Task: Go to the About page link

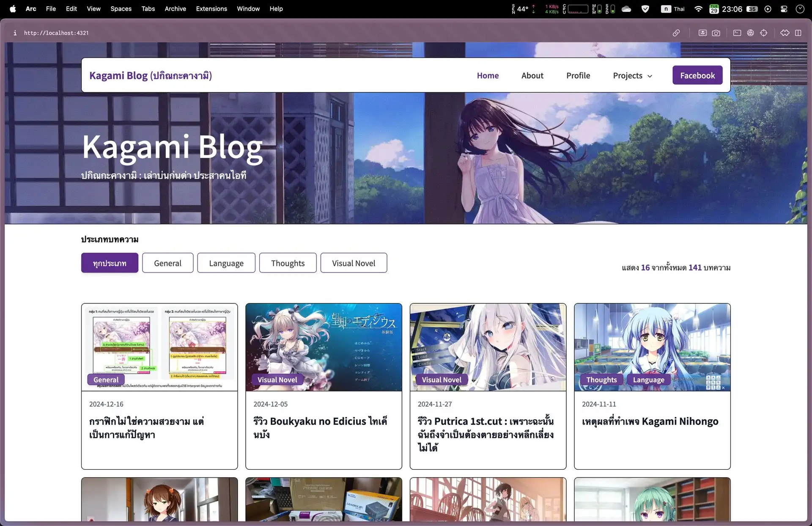Action: (532, 75)
